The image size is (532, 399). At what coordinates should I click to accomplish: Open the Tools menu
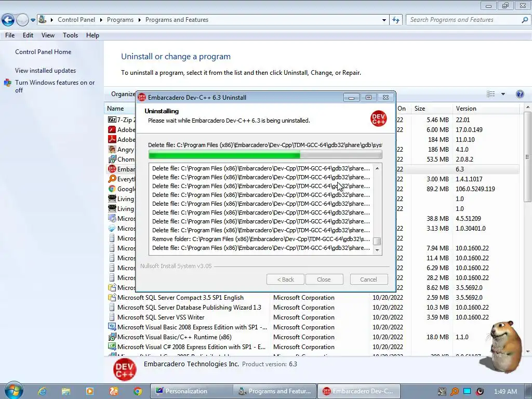pyautogui.click(x=70, y=35)
